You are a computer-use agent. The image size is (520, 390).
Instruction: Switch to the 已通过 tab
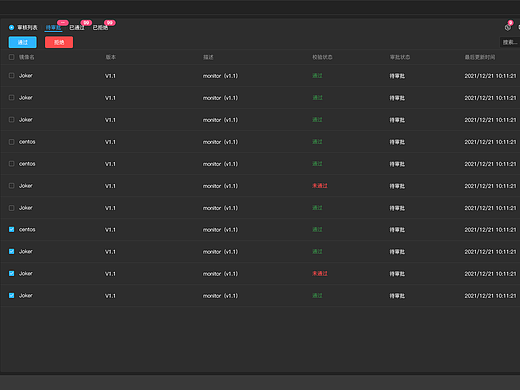click(x=77, y=27)
